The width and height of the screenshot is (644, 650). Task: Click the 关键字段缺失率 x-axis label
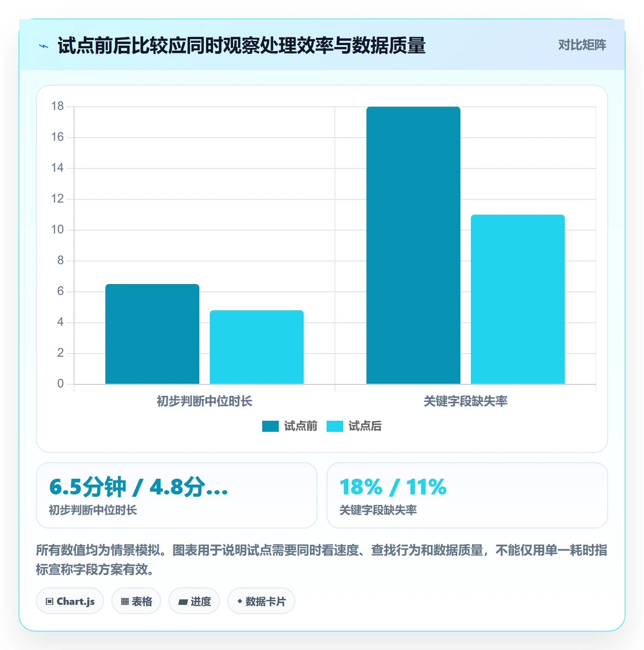(466, 401)
